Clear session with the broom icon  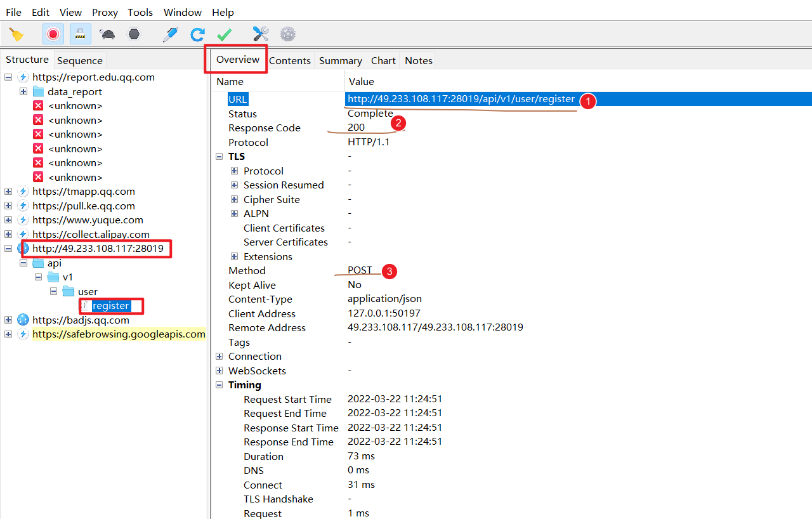pos(16,34)
